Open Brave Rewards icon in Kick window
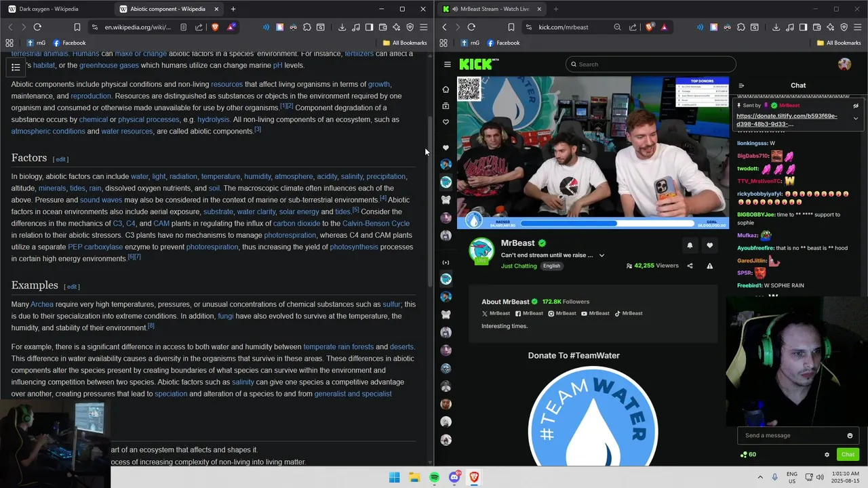The height and width of the screenshot is (488, 868). [x=664, y=27]
